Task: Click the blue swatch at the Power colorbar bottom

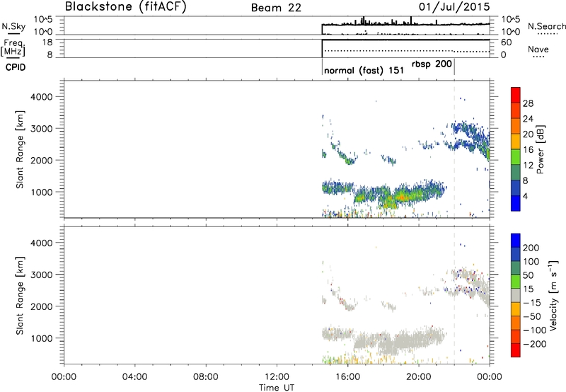Action: [516, 203]
